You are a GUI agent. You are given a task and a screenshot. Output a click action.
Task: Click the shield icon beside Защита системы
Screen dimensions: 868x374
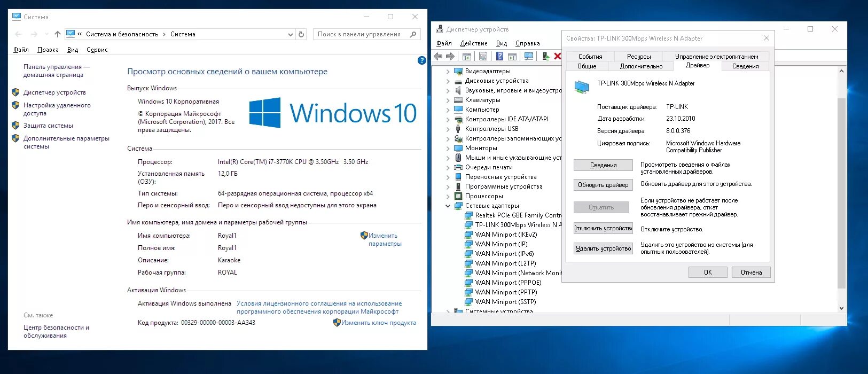tap(15, 126)
